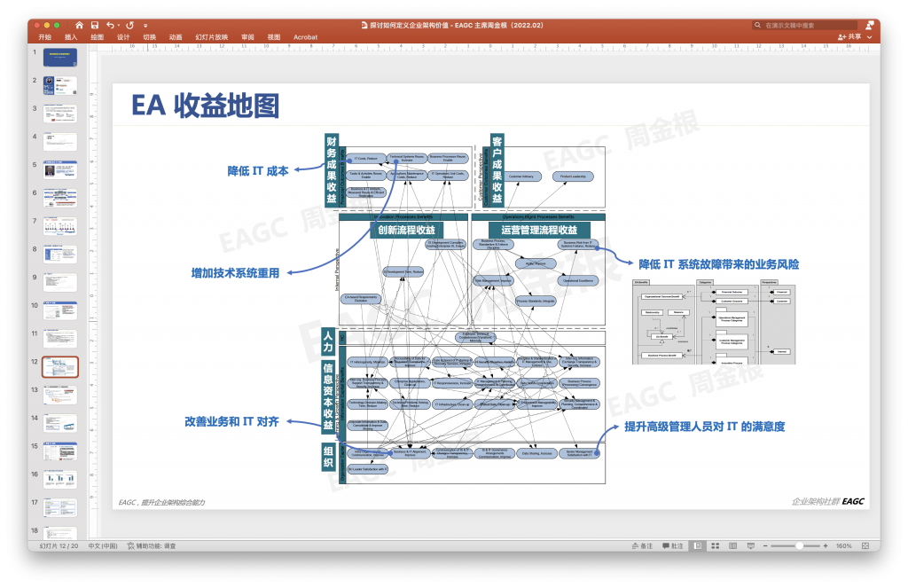Image resolution: width=908 pixels, height=588 pixels.
Task: Click the 提升高级管理人员对 IT 的满意度 label
Action: coord(704,427)
